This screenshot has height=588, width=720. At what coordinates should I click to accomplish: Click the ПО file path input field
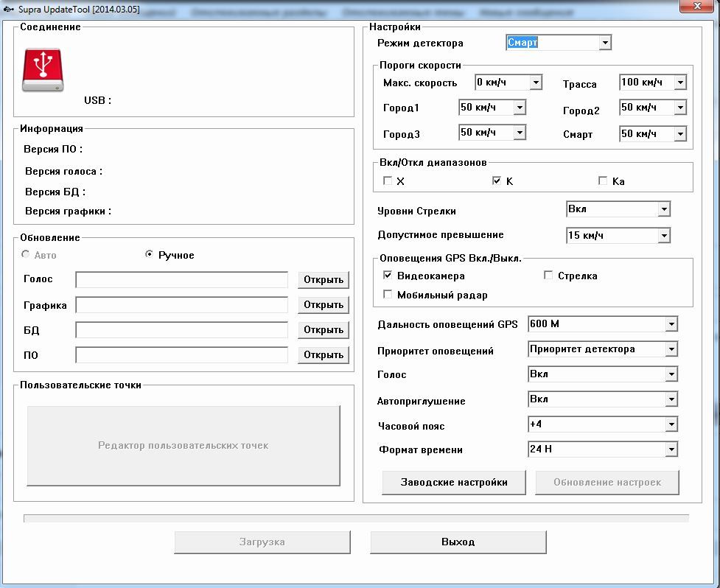181,355
